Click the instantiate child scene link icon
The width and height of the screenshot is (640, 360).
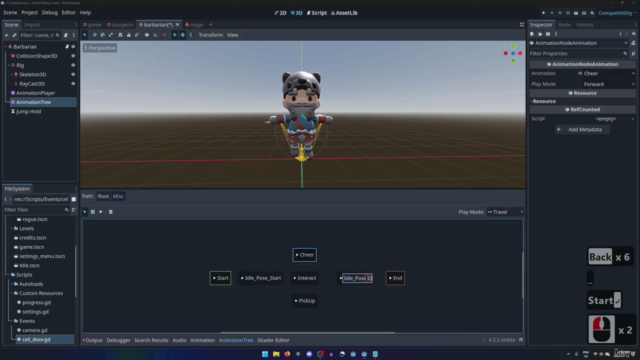[14, 36]
